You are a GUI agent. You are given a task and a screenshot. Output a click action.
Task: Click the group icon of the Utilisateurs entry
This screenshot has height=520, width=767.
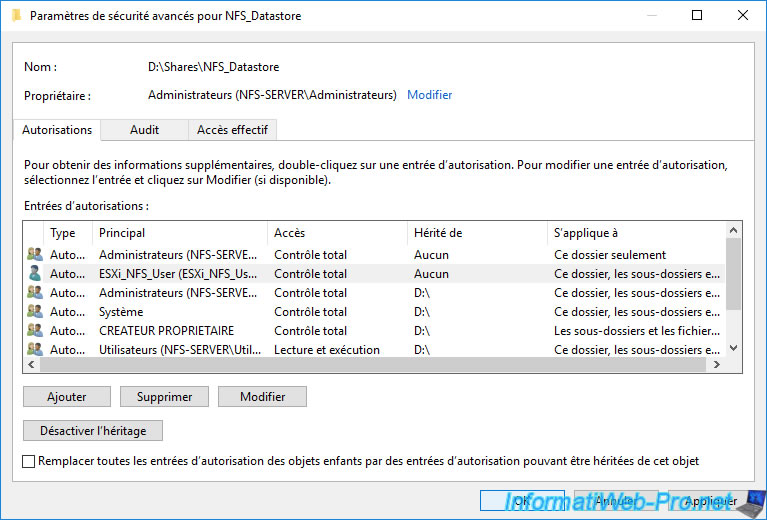click(35, 350)
